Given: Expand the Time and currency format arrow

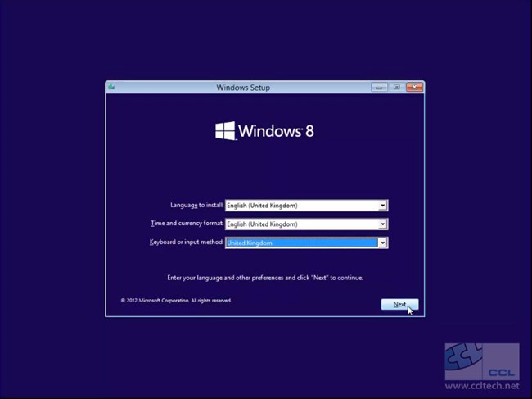Looking at the screenshot, I should click(x=383, y=224).
